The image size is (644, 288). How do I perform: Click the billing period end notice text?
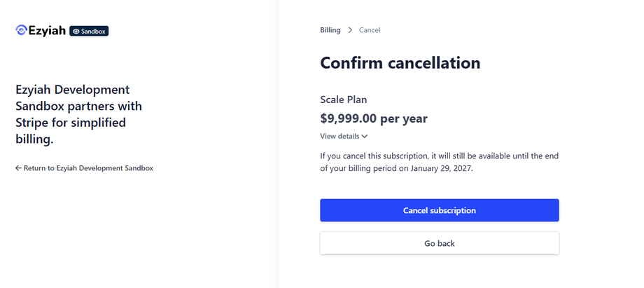pyautogui.click(x=439, y=162)
